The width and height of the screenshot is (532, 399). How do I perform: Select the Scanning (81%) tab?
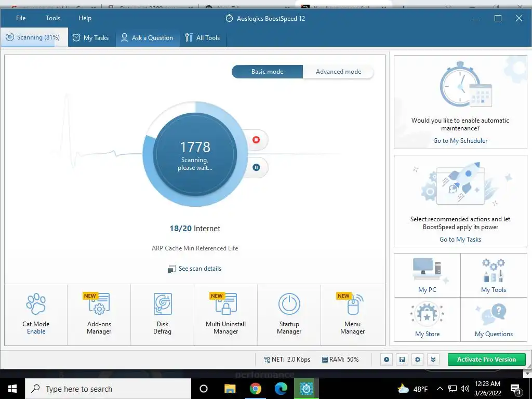click(34, 37)
